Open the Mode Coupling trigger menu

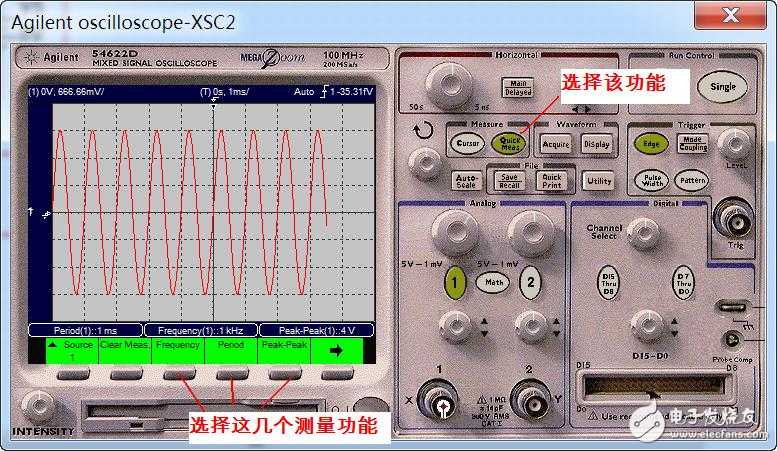click(693, 143)
